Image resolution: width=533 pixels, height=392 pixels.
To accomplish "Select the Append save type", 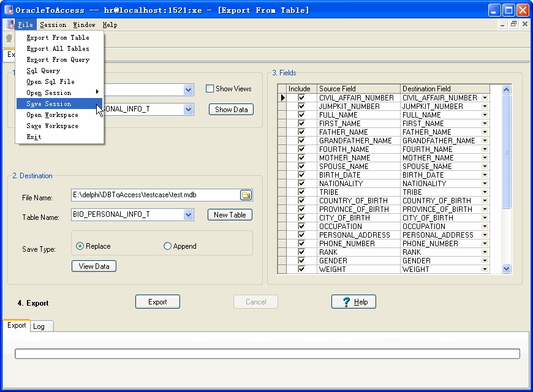I will 167,246.
